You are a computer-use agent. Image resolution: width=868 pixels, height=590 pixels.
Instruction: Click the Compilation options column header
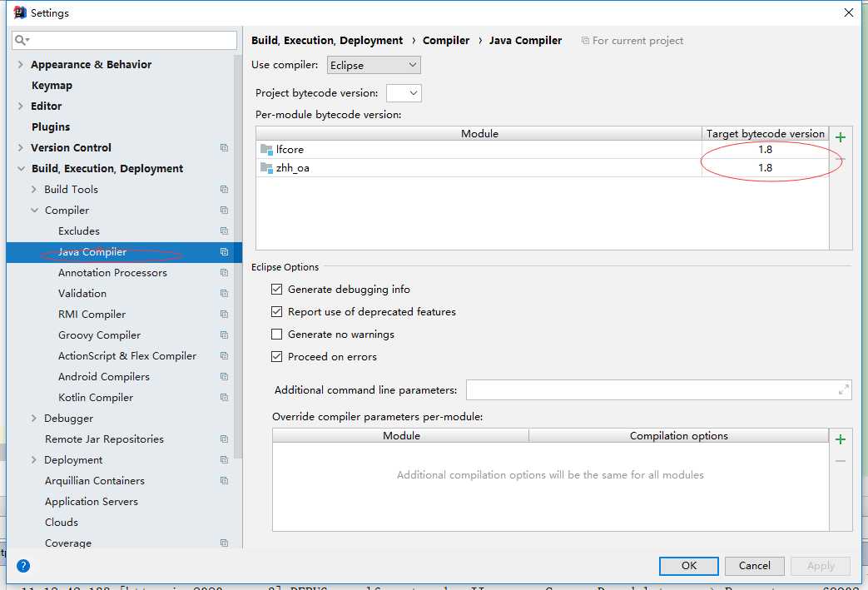(679, 435)
